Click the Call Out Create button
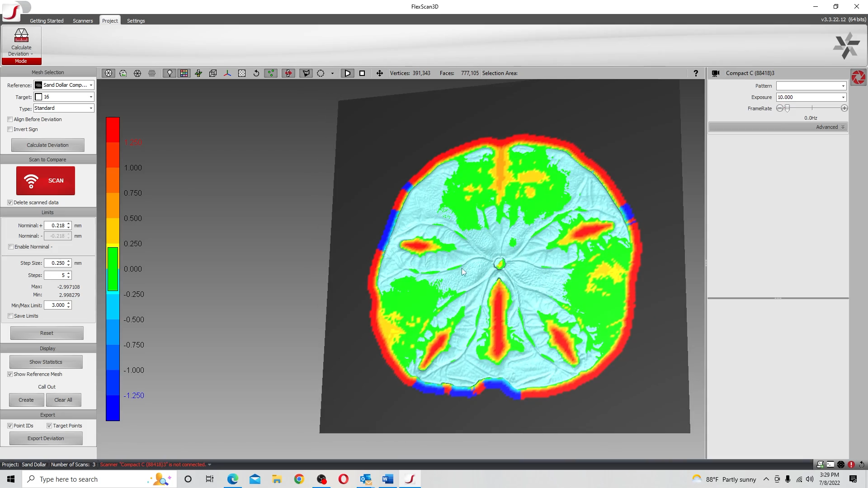The height and width of the screenshot is (488, 868). [26, 400]
